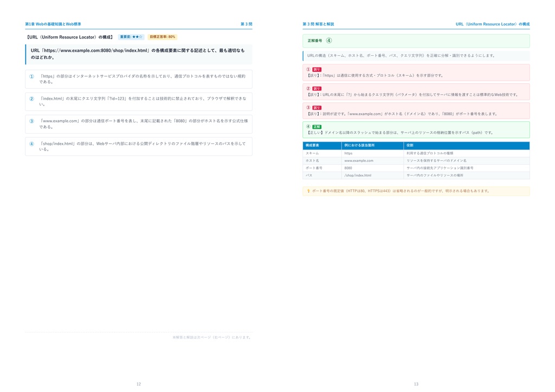Select the 誤り badge in explanation ②
This screenshot has width=555, height=392.
pos(317,89)
